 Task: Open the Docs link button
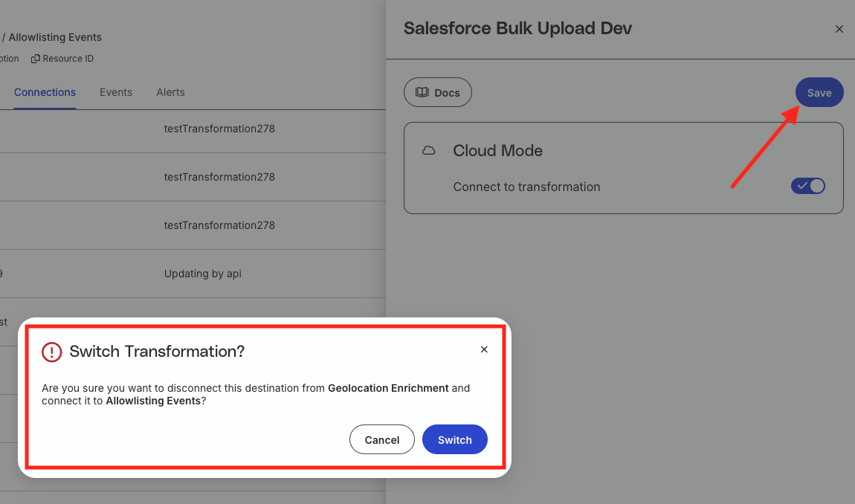click(x=438, y=93)
